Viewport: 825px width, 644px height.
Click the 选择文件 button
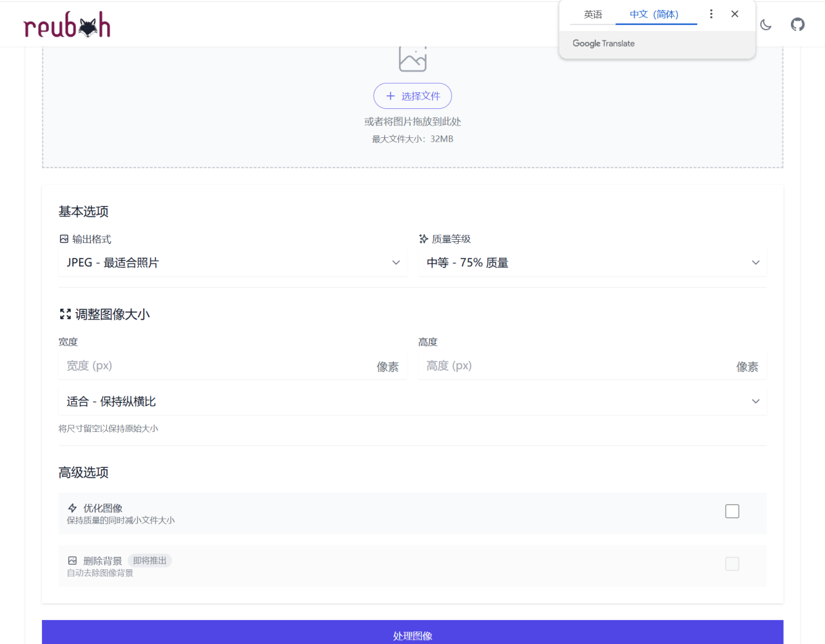[412, 95]
